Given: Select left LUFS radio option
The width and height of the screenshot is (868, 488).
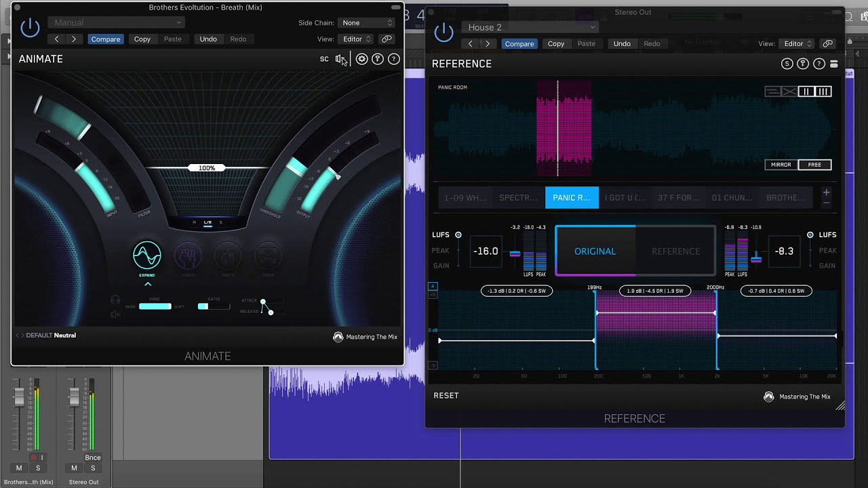Looking at the screenshot, I should click(x=458, y=235).
